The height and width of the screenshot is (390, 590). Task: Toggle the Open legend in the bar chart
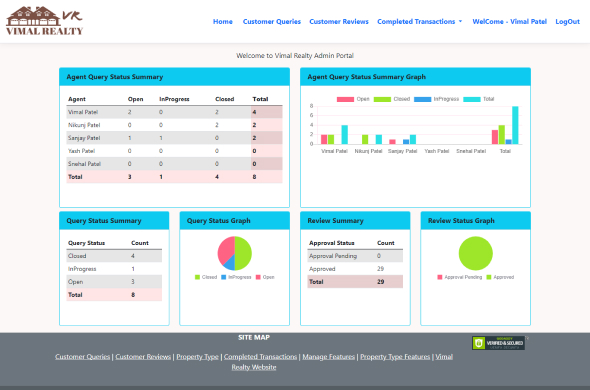coord(353,99)
